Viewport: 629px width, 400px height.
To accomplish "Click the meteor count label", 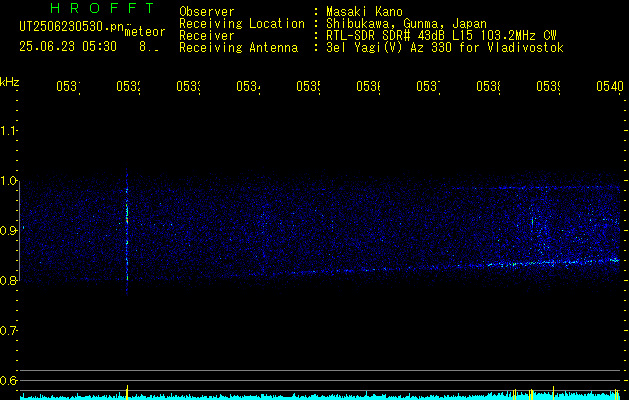I will [x=145, y=32].
